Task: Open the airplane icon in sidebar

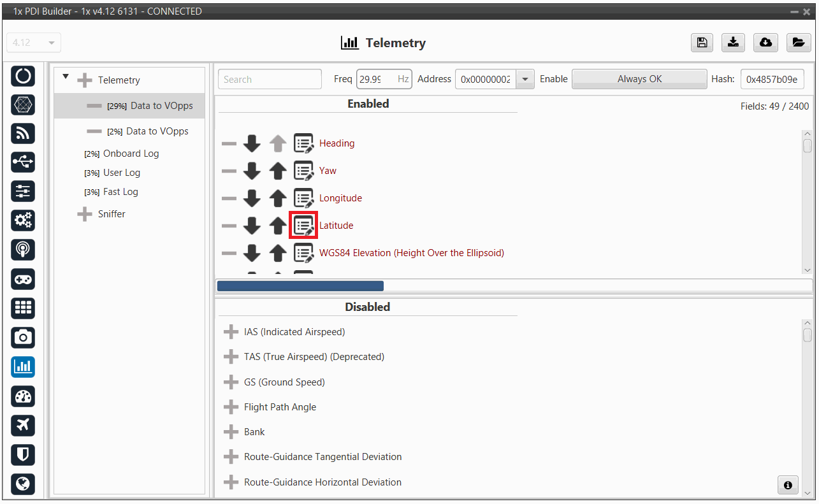Action: [x=24, y=425]
